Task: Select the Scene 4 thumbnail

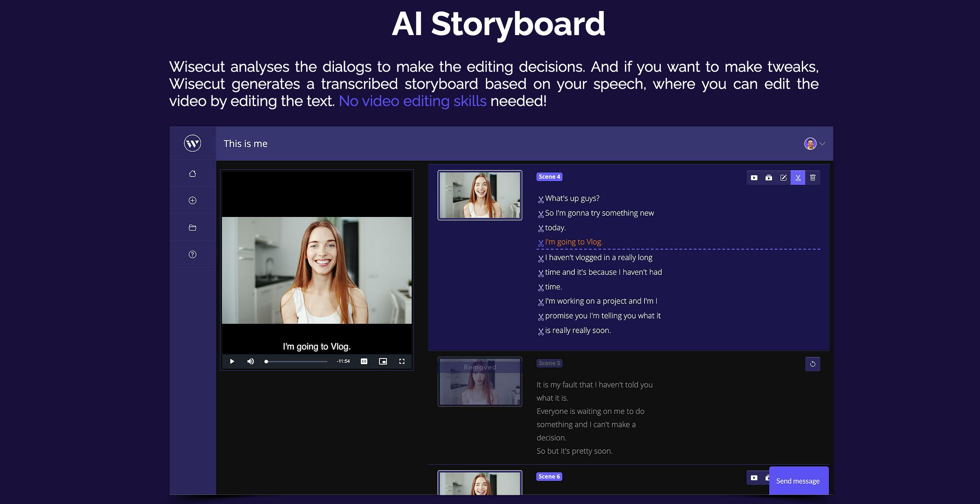Action: [x=480, y=195]
